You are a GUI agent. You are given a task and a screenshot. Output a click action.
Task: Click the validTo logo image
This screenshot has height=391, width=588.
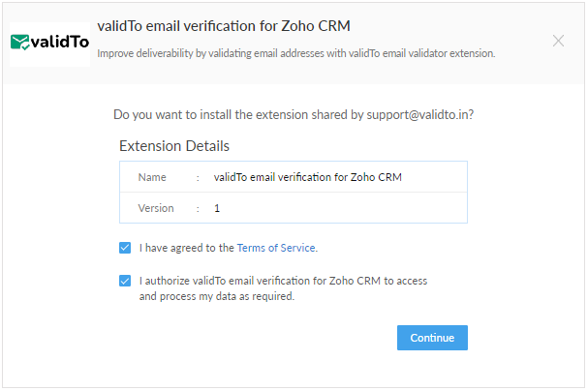click(x=49, y=44)
